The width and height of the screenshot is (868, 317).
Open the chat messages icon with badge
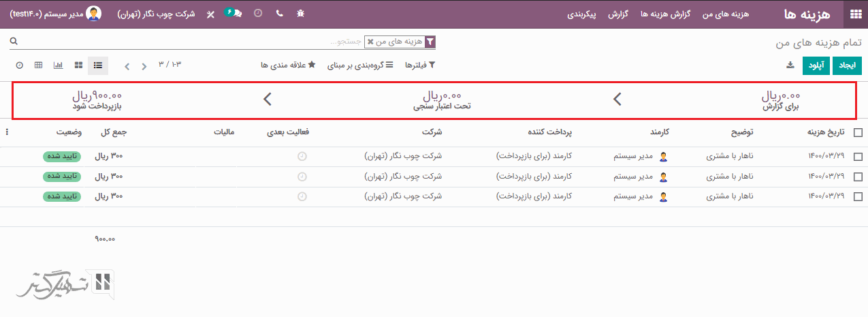click(234, 14)
